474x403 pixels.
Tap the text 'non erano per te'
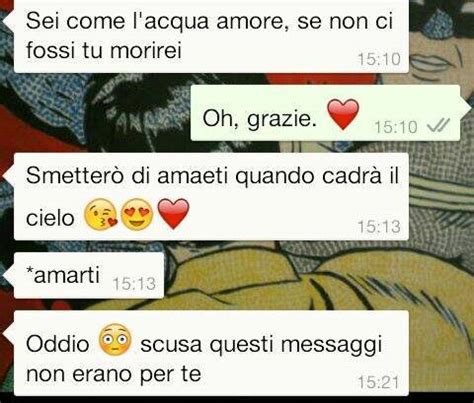click(x=114, y=375)
